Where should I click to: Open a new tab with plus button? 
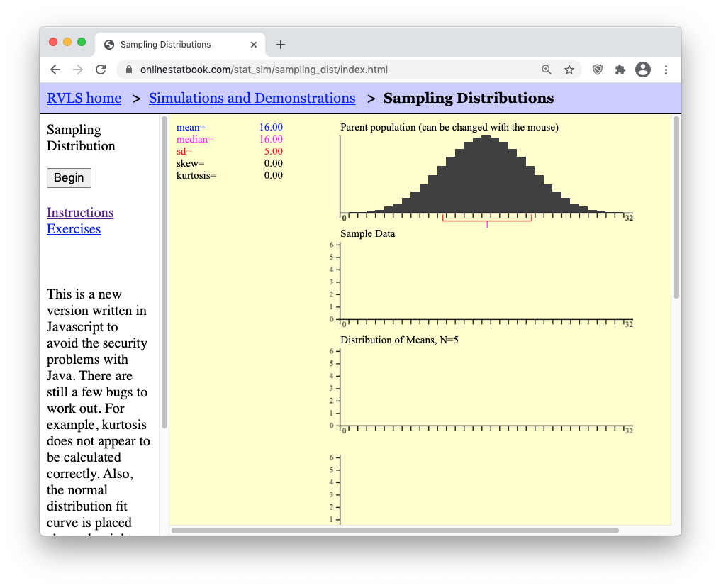pyautogui.click(x=281, y=45)
